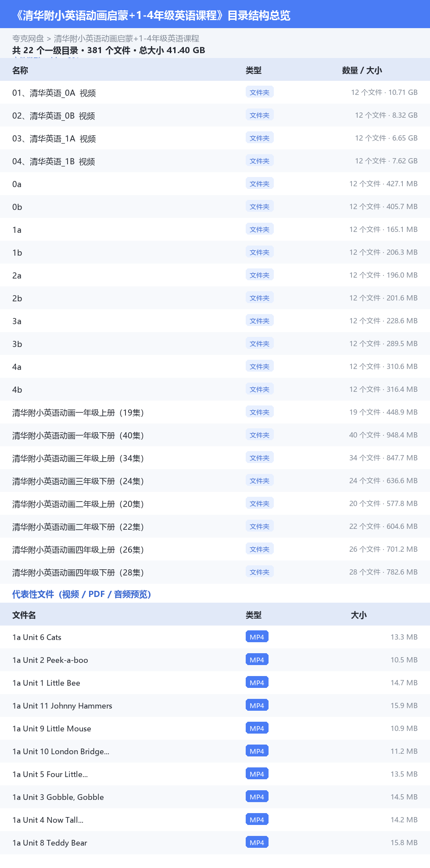Screen dimensions: 430x868
Task: Open file 1a Unit 2 Peek-a-boo
Action: 50,660
